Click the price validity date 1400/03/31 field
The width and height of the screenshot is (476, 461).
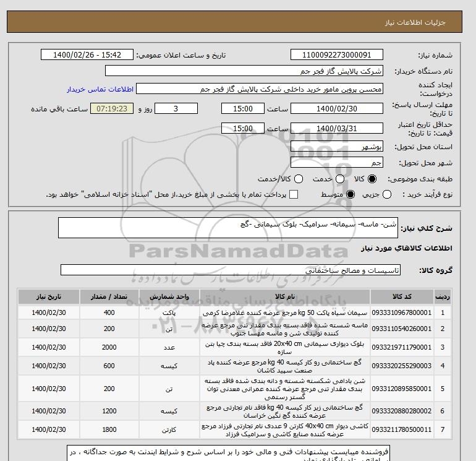click(x=337, y=128)
